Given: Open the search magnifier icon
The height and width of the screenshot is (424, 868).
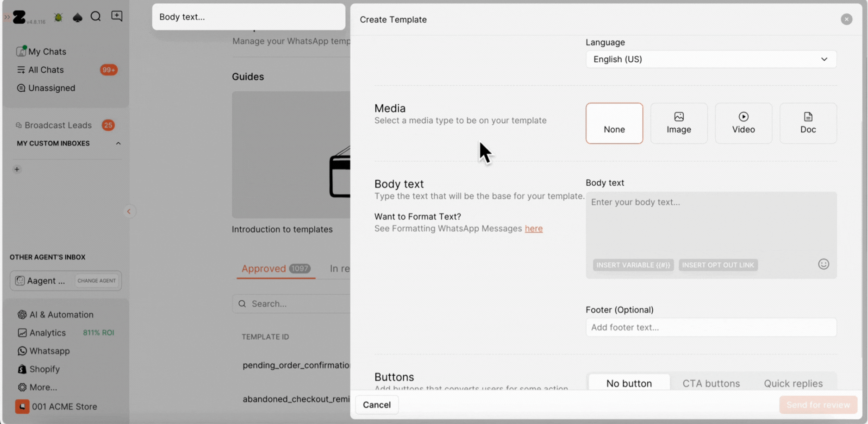Looking at the screenshot, I should point(96,17).
